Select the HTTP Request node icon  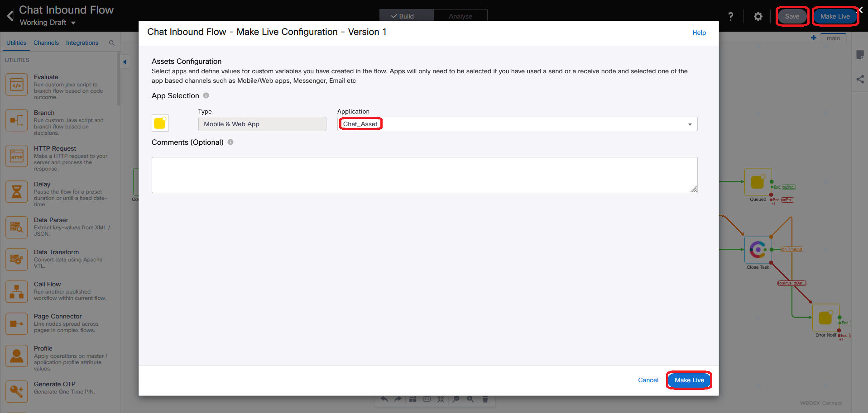tap(17, 156)
